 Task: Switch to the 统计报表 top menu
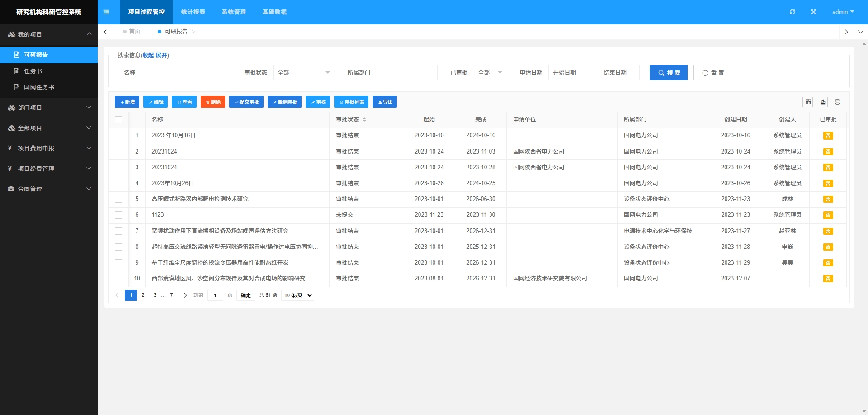[x=193, y=12]
